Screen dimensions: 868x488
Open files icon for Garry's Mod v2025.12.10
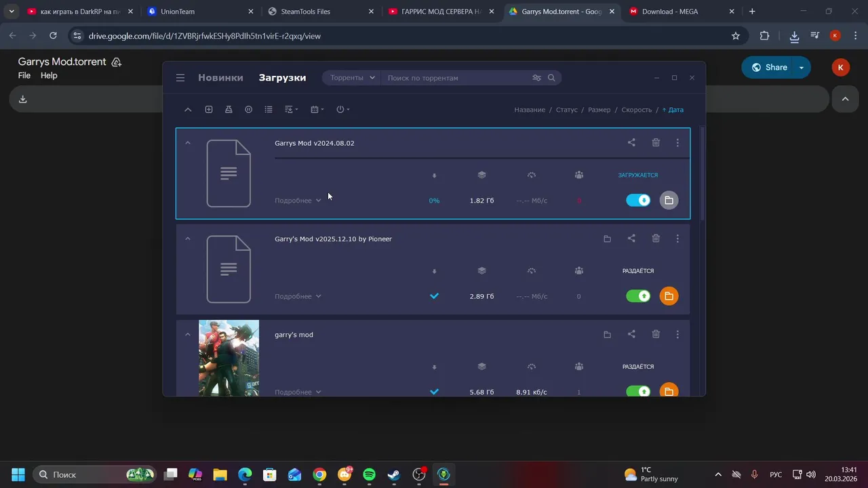(607, 239)
